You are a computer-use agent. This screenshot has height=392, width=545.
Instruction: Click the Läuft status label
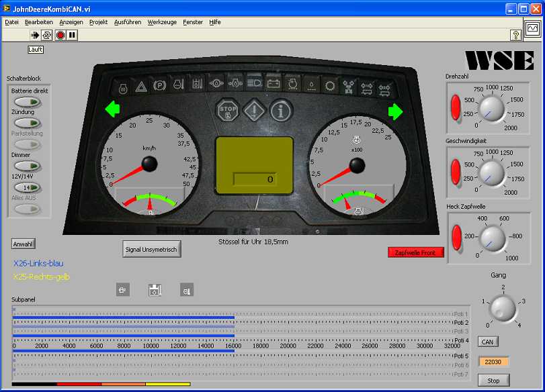pos(36,50)
